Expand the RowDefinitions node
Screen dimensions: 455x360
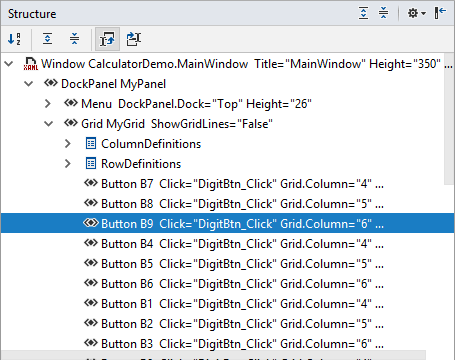click(x=68, y=164)
